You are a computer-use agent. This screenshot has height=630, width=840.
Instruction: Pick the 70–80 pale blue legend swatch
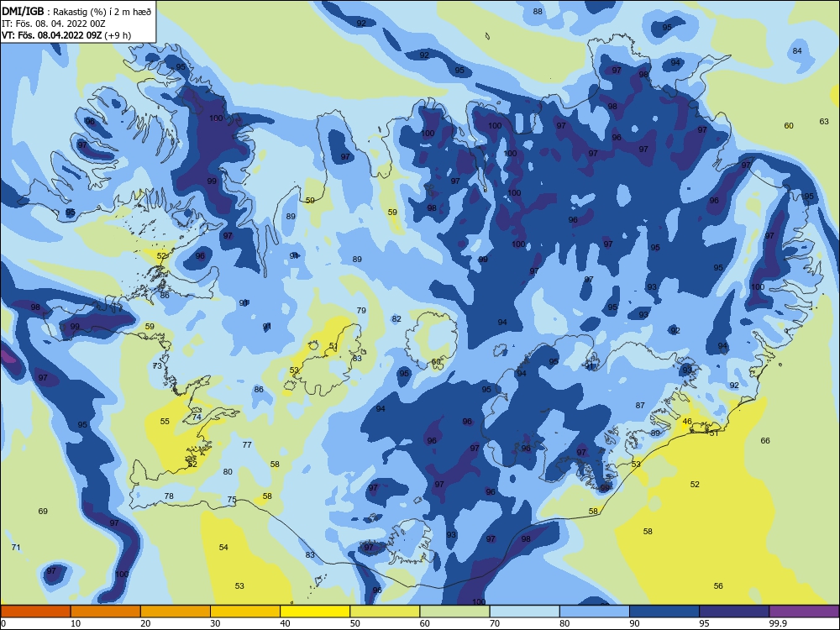pos(525,612)
